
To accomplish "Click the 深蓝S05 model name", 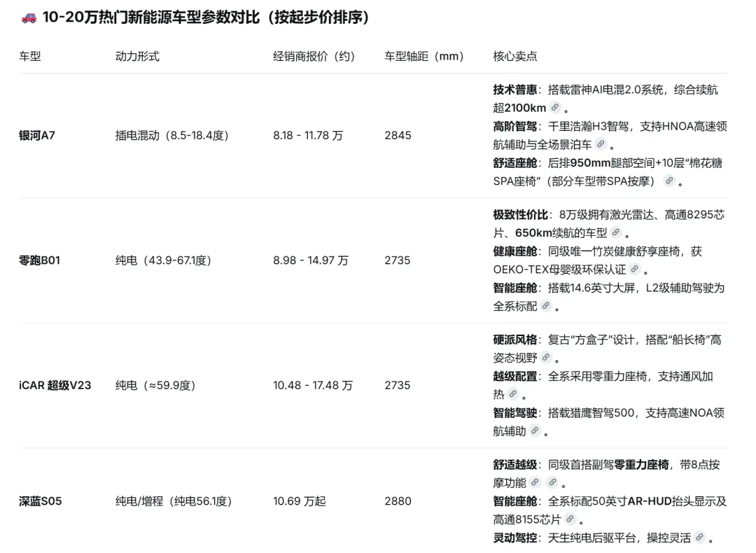I will tap(41, 501).
